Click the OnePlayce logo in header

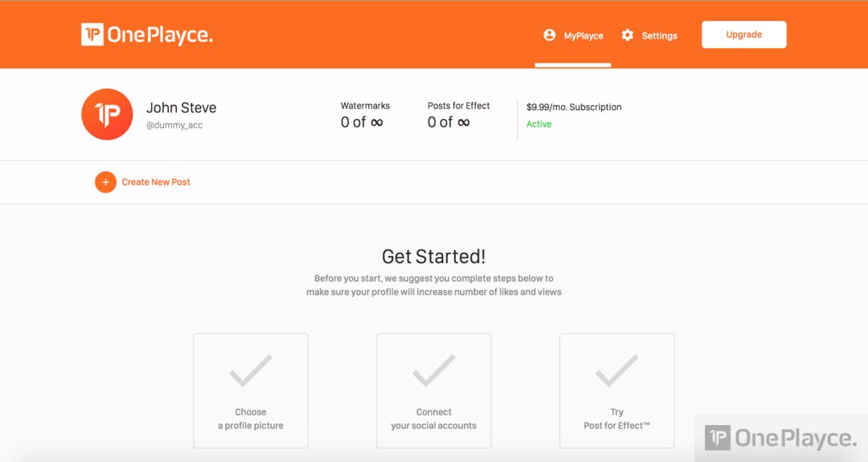point(147,35)
